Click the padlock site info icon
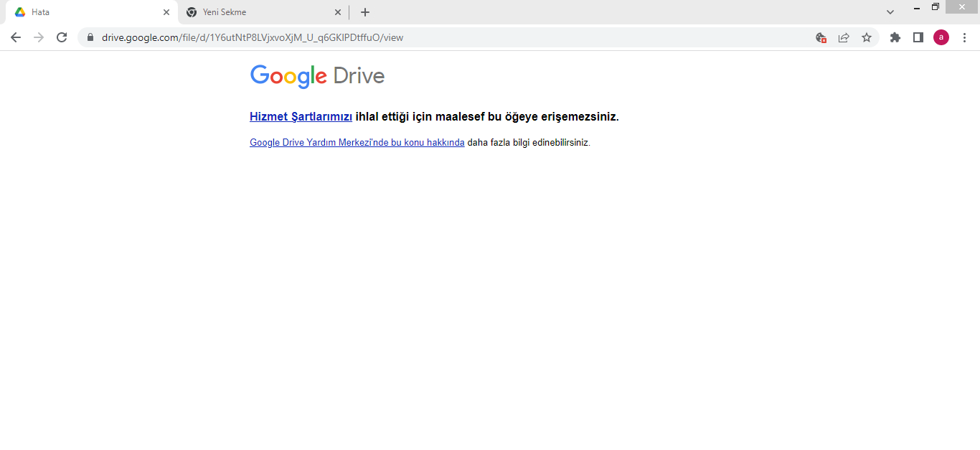Screen dimensions: 980x450 pos(90,37)
